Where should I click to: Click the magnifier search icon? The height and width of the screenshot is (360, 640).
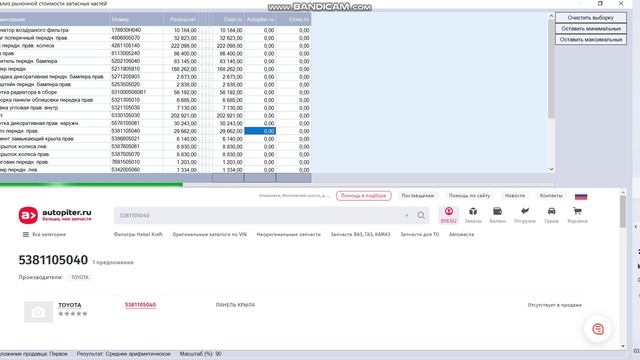tap(421, 215)
